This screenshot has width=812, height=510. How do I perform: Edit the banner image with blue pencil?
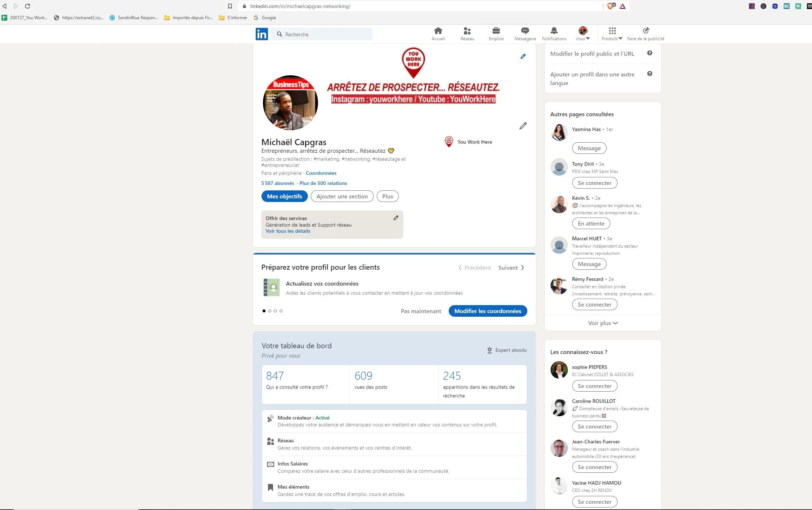[523, 56]
